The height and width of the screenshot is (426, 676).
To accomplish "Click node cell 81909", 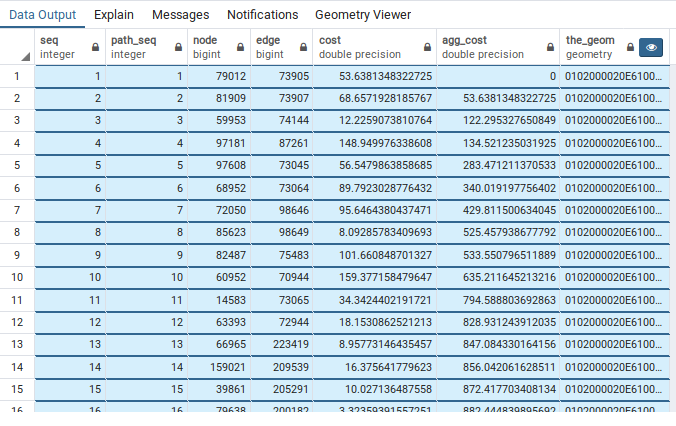I will coord(219,98).
